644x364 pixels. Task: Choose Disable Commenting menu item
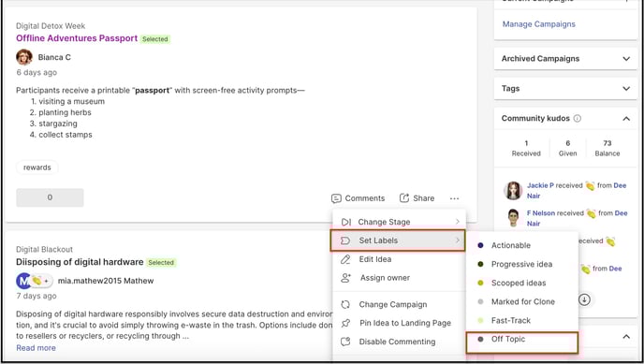coord(399,342)
